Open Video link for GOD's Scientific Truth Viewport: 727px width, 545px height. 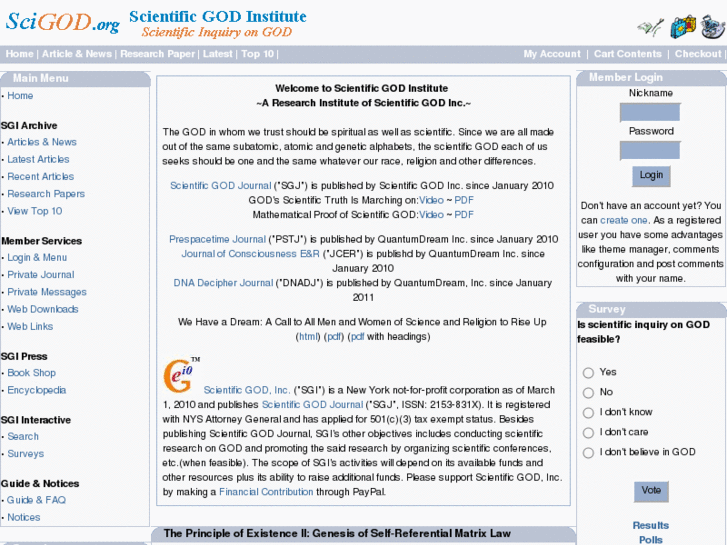click(431, 200)
